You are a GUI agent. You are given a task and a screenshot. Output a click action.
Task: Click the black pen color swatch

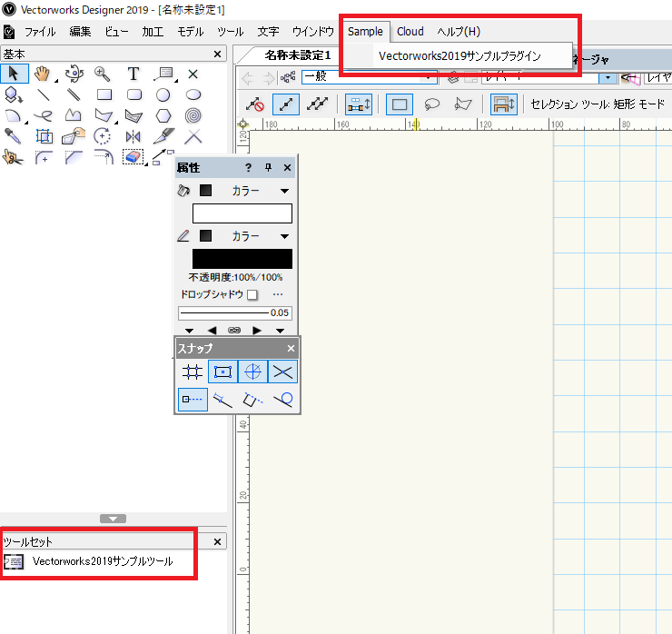(242, 259)
